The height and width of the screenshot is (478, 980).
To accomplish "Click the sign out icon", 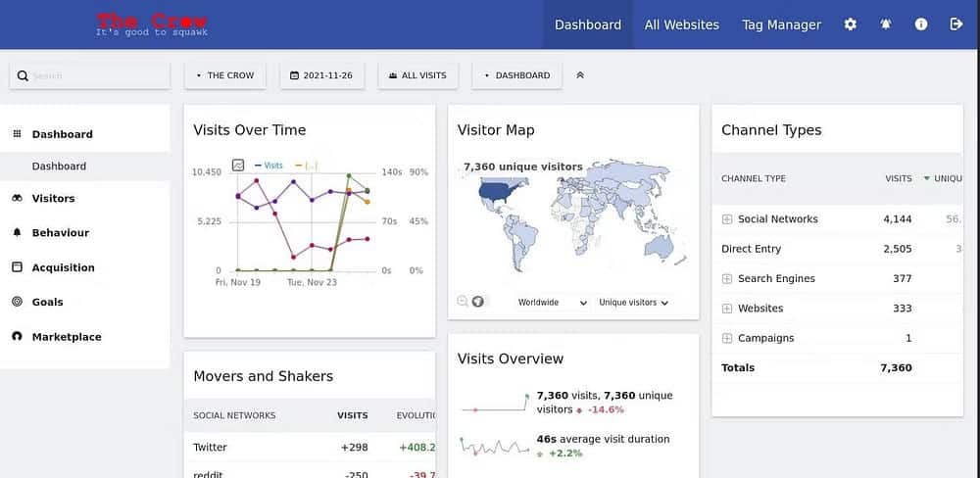I will click(956, 24).
